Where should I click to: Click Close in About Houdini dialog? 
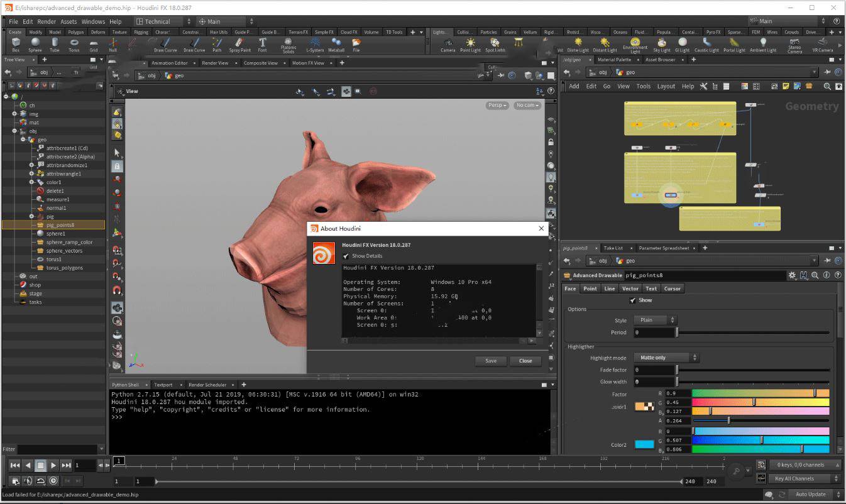click(x=525, y=361)
